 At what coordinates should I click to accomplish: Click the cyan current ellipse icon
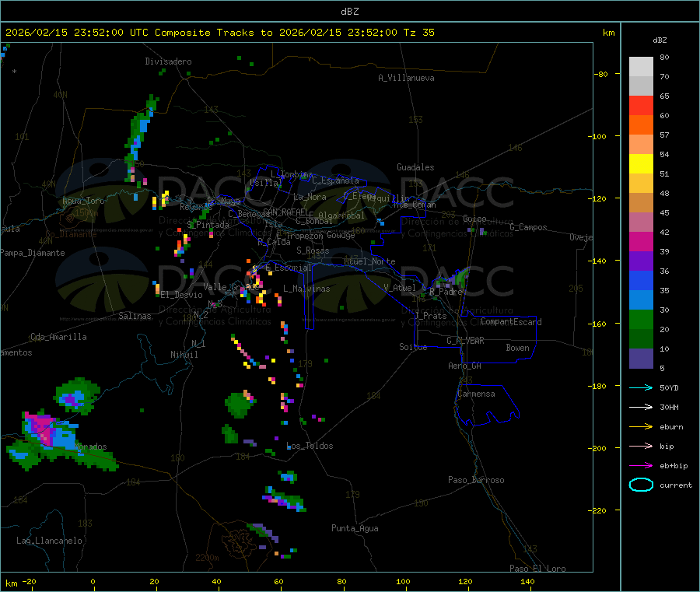coord(641,485)
